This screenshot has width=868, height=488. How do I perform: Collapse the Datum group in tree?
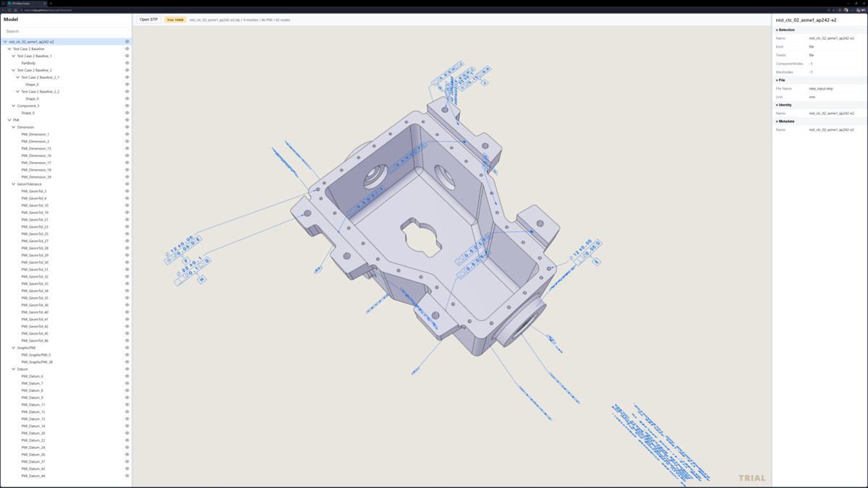pyautogui.click(x=14, y=369)
